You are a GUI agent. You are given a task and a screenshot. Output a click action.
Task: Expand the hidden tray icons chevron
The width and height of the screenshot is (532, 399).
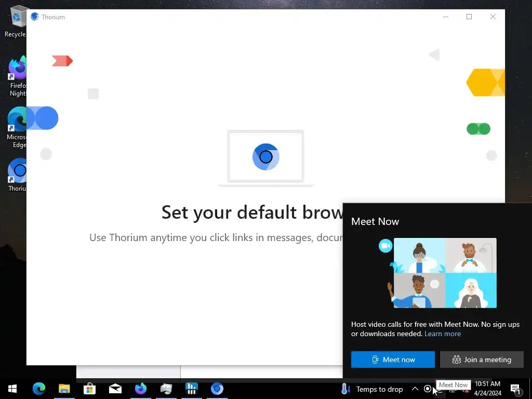(415, 389)
